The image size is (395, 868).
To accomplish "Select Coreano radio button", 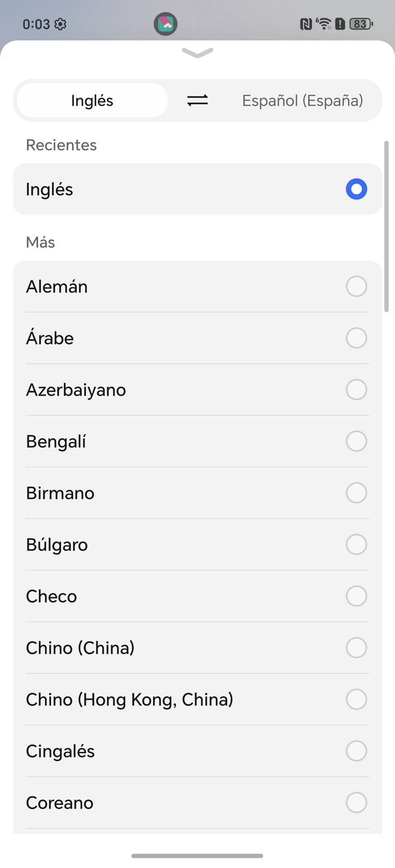I will point(356,802).
